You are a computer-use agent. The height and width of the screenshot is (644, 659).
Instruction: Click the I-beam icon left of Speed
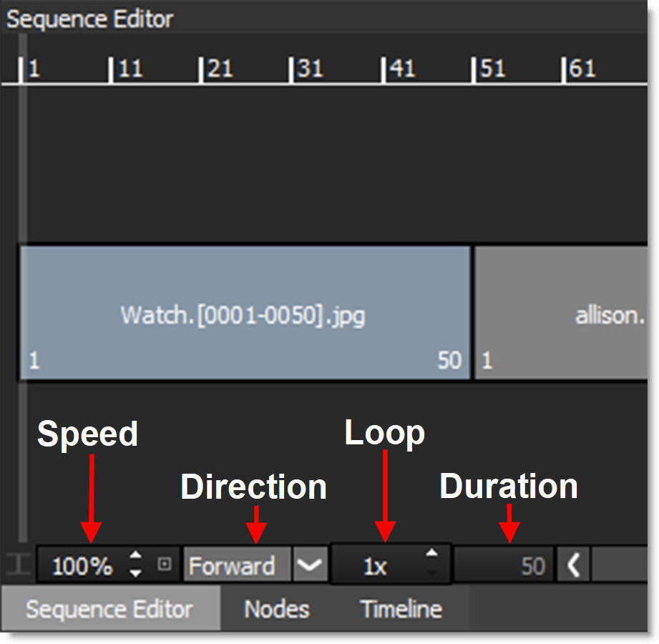click(x=19, y=565)
